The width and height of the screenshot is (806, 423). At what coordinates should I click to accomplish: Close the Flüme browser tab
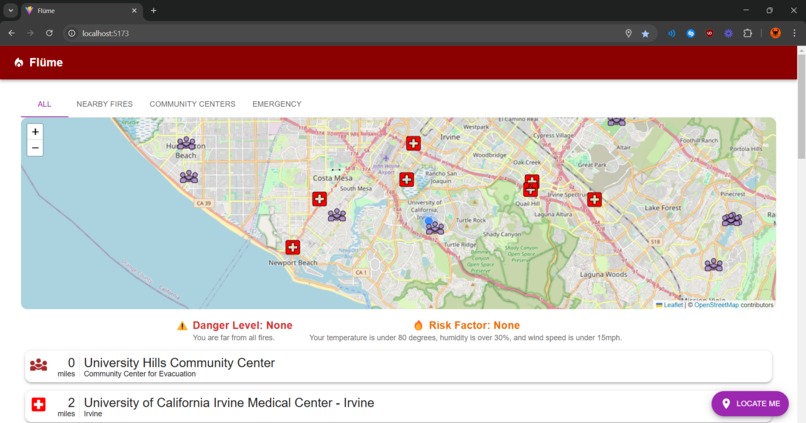[x=134, y=10]
